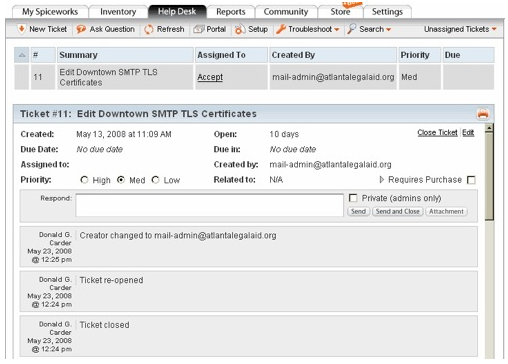Expand the Requires Purchase disclosure triangle
Viewport: 508px width, 364px height.
click(382, 180)
